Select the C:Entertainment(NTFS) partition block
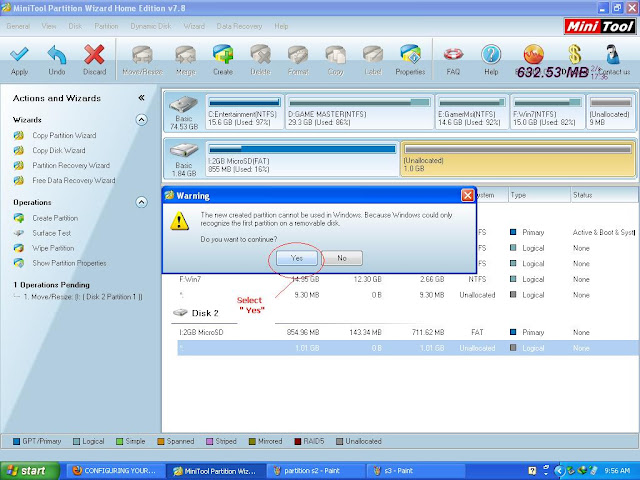 244,111
